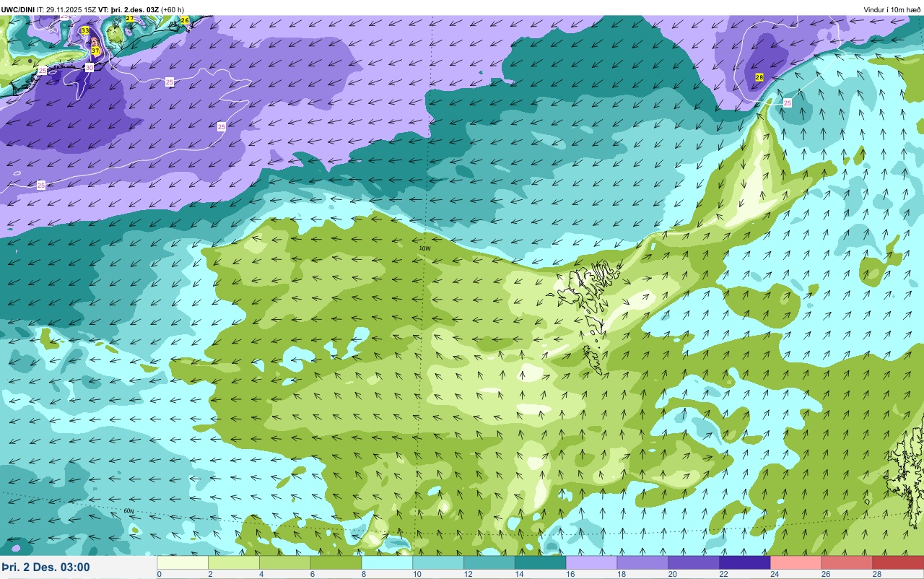Screen dimensions: 924x579
Task: Click the '29.11.2025 15Z' initial time text
Action: point(71,9)
